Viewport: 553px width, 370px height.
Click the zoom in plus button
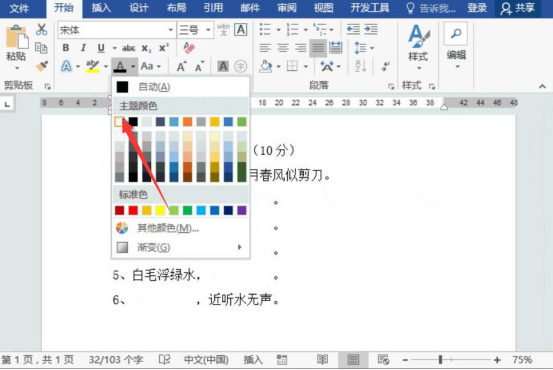(x=497, y=360)
